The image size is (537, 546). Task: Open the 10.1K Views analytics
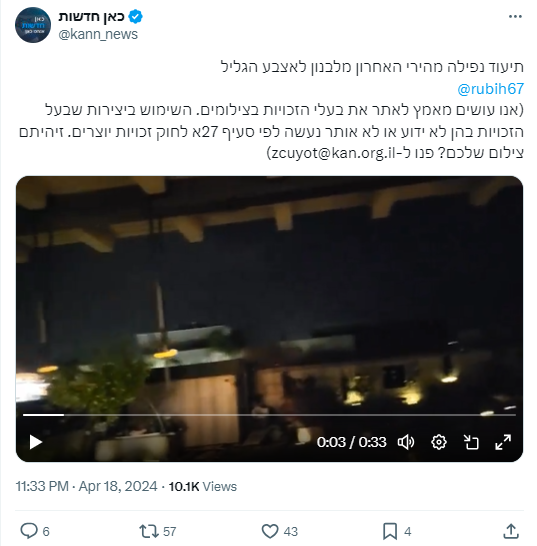click(203, 486)
